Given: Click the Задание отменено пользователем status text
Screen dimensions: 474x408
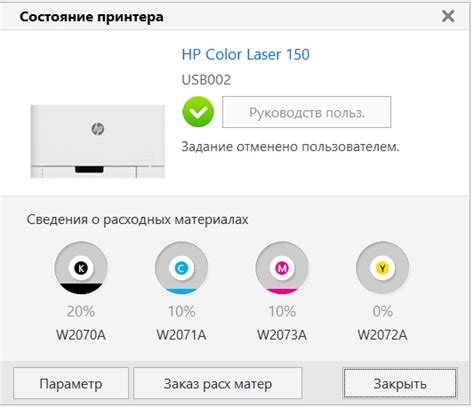Looking at the screenshot, I should pyautogui.click(x=290, y=147).
